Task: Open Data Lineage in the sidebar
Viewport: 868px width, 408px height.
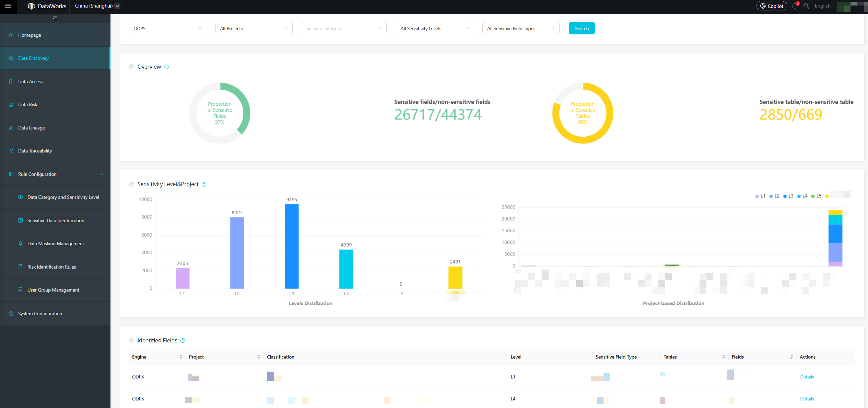Action: tap(32, 128)
